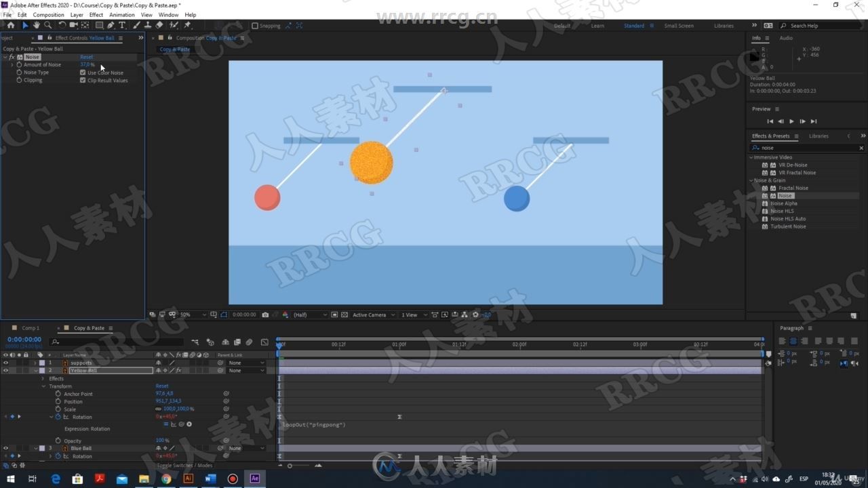Switch to the Comp 1 timeline tab
Screen dimensions: 868x488
pos(31,328)
